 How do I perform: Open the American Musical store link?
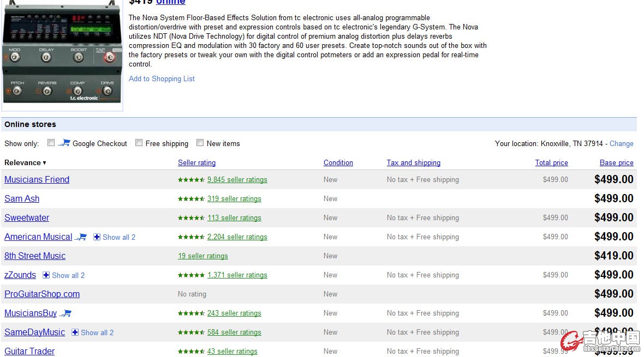38,237
